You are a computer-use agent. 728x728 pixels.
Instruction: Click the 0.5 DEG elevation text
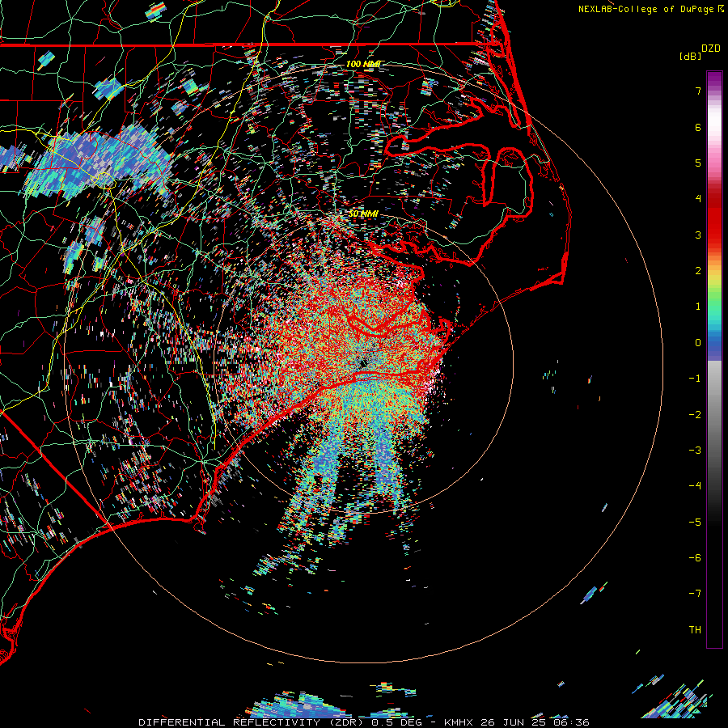coord(397,722)
